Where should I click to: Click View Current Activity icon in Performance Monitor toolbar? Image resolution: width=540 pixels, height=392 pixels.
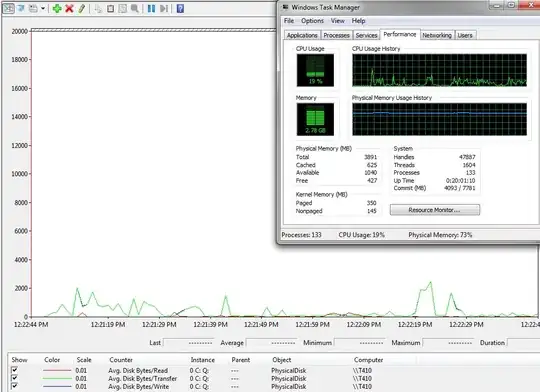[9, 8]
